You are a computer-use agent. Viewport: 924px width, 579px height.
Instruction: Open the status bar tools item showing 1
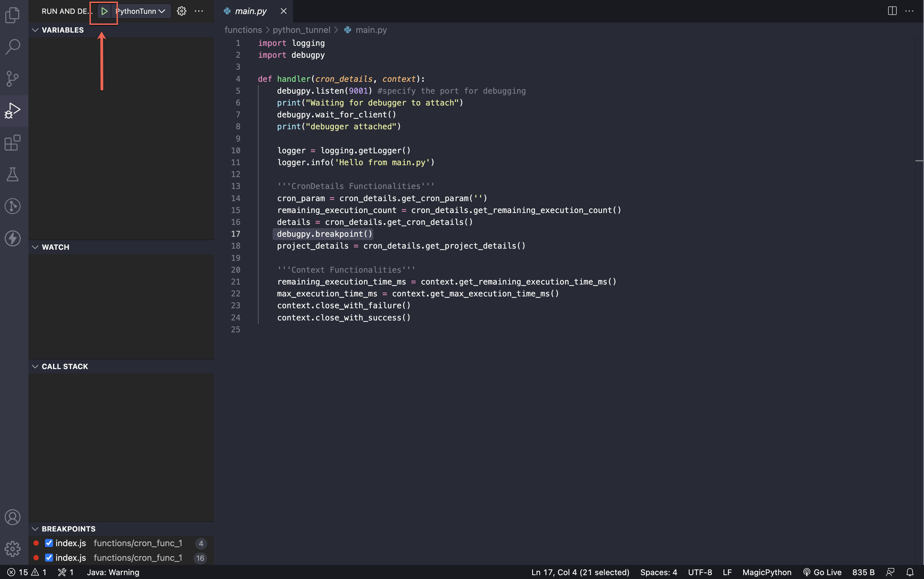(x=66, y=572)
